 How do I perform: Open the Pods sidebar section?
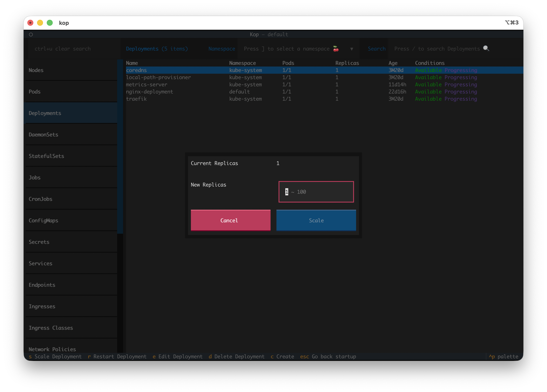[x=71, y=92]
